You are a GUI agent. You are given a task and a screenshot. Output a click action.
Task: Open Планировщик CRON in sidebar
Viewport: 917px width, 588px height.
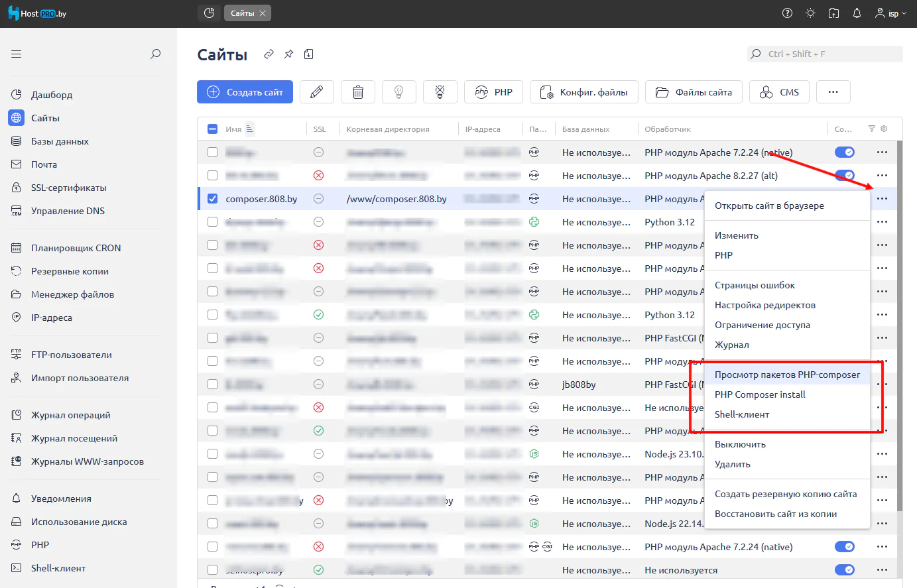[76, 248]
